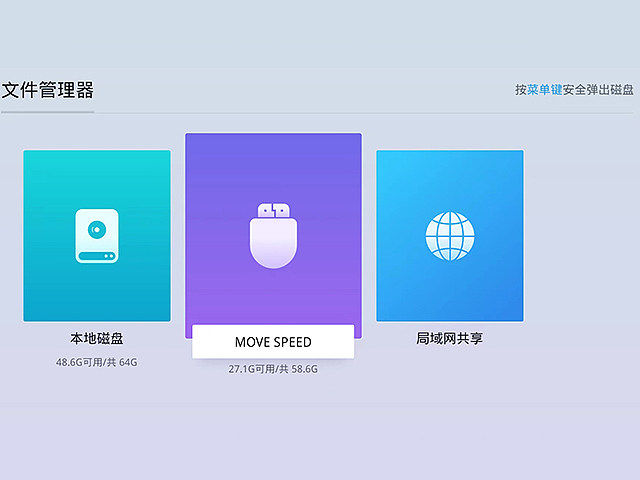Viewport: 640px width, 480px height.
Task: Click the 文件管理器 page title
Action: click(47, 91)
